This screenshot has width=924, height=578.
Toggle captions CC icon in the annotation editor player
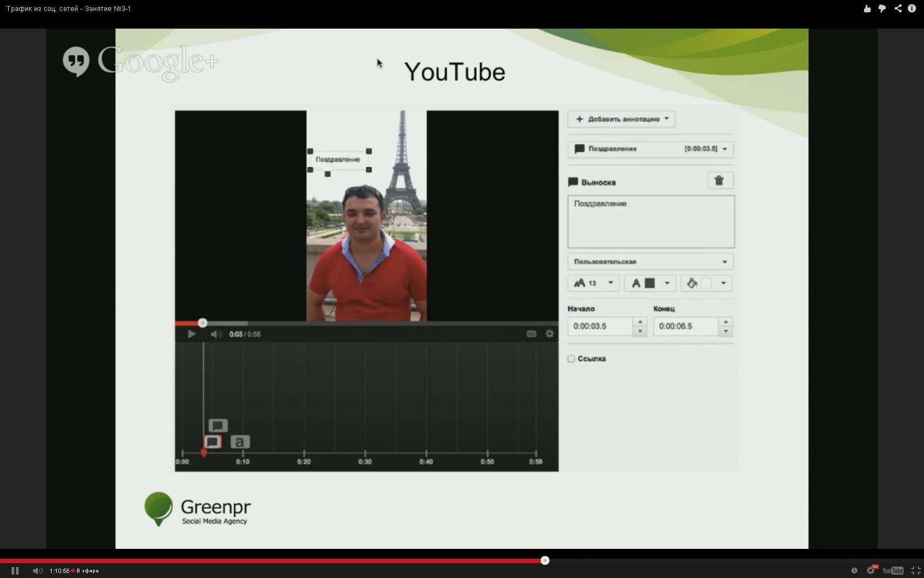point(531,334)
